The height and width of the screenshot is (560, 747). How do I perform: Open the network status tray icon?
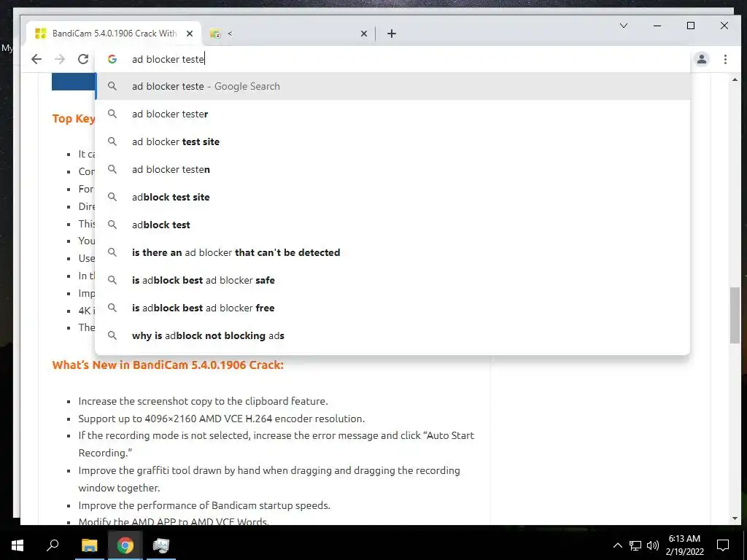coord(635,545)
